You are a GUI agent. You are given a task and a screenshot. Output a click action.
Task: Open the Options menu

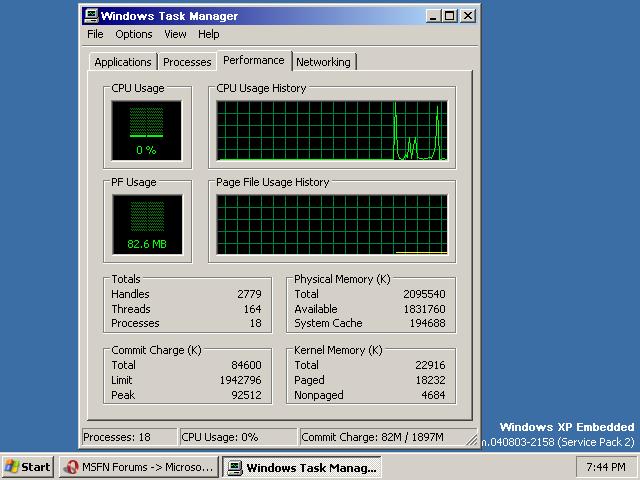pyautogui.click(x=133, y=34)
